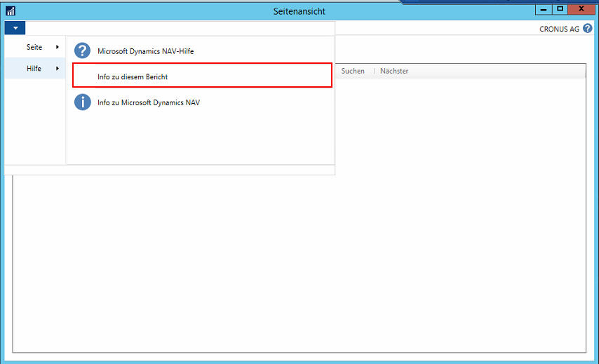Open the Seite submenu

tap(35, 47)
